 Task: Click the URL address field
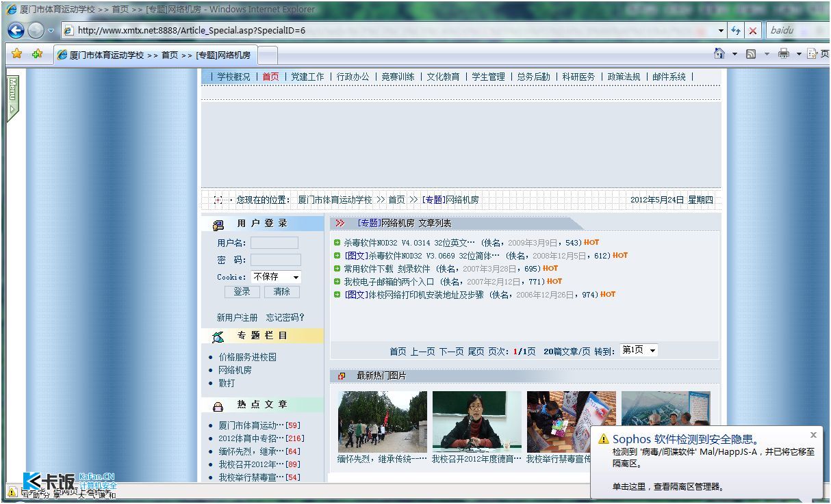pyautogui.click(x=389, y=31)
